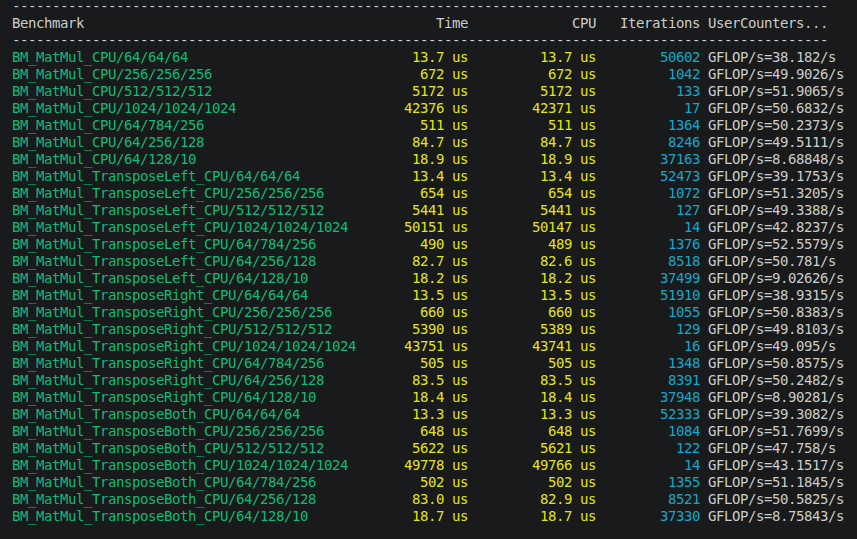Click the 43751 us time value
This screenshot has height=539, width=857.
click(x=436, y=346)
